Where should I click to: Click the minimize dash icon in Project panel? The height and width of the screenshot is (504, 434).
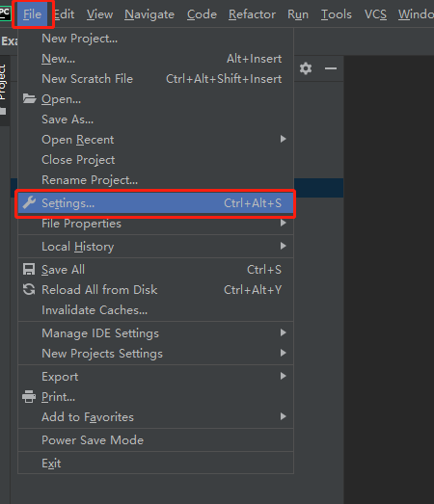(x=331, y=68)
